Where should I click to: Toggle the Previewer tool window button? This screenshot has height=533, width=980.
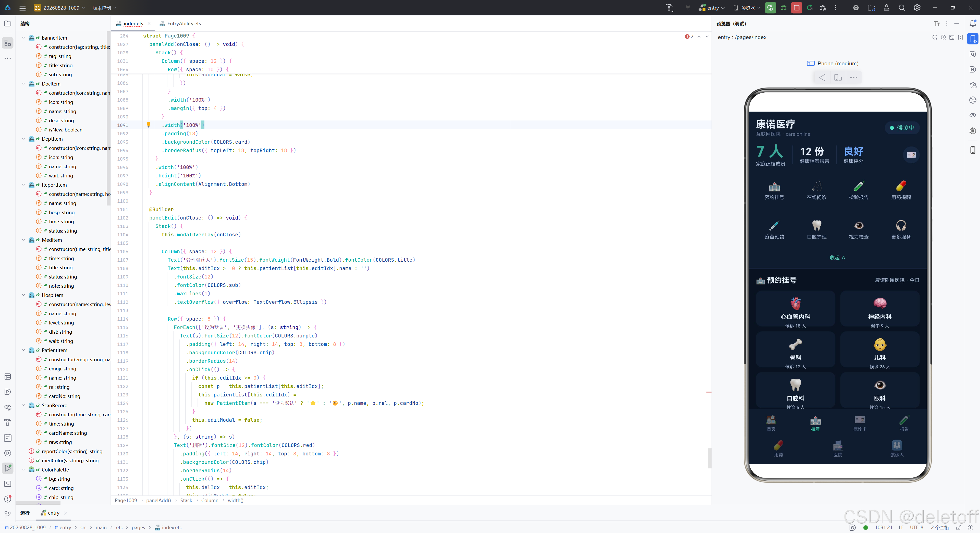973,39
